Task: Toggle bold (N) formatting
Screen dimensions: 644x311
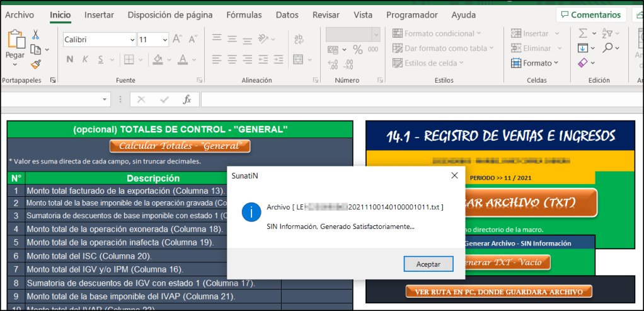Action: click(69, 60)
